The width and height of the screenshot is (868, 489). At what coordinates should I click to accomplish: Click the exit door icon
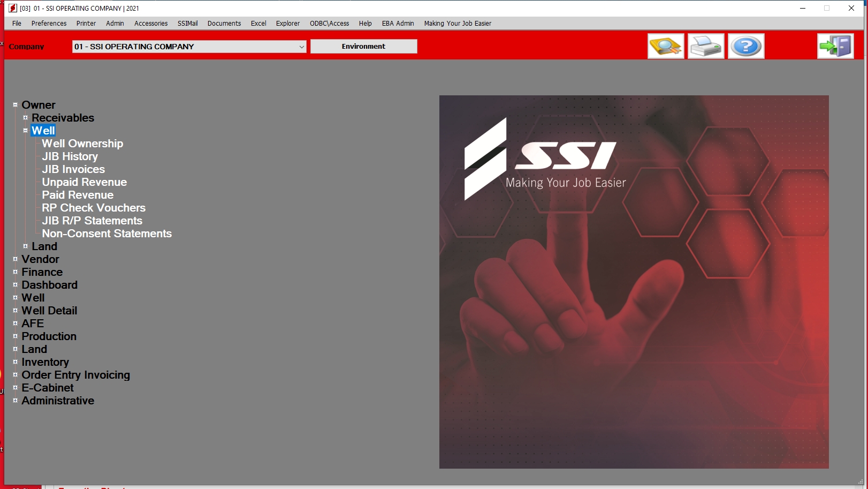coord(835,46)
